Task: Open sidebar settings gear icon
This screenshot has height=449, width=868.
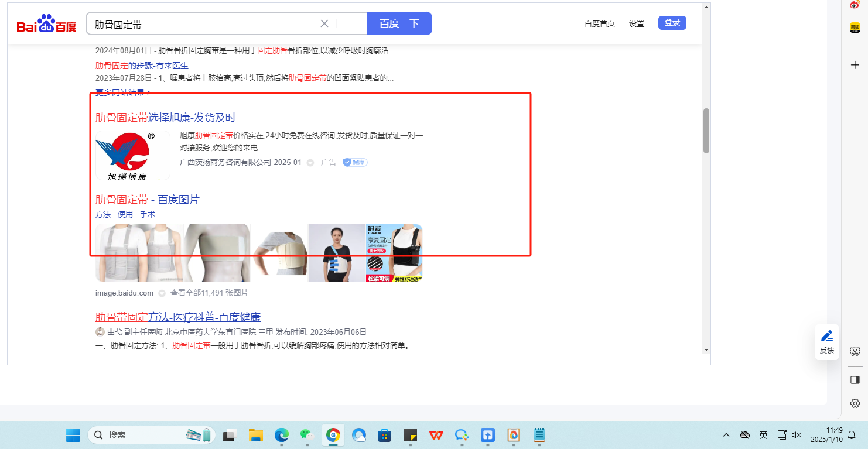Action: pyautogui.click(x=855, y=403)
